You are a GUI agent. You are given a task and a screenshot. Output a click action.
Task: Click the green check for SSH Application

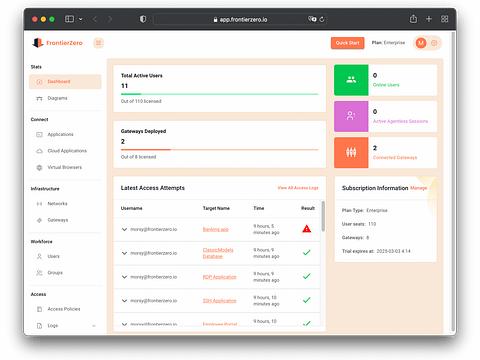point(307,300)
